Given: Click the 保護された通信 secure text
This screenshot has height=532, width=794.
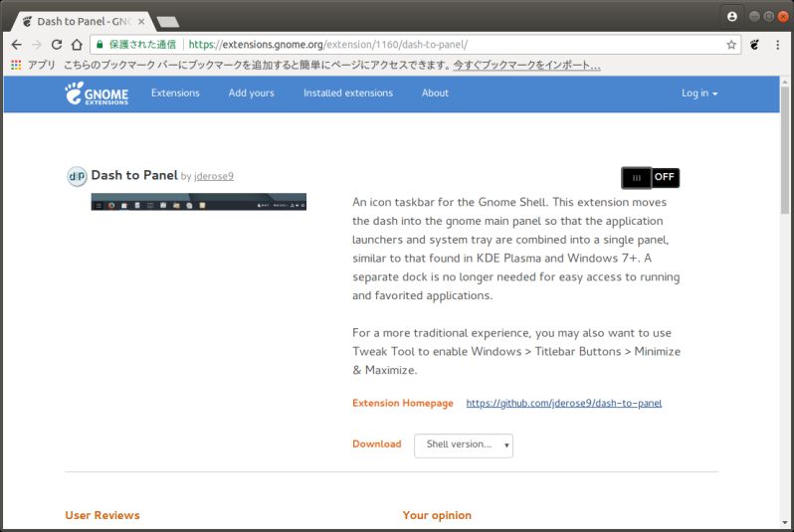Looking at the screenshot, I should [143, 45].
